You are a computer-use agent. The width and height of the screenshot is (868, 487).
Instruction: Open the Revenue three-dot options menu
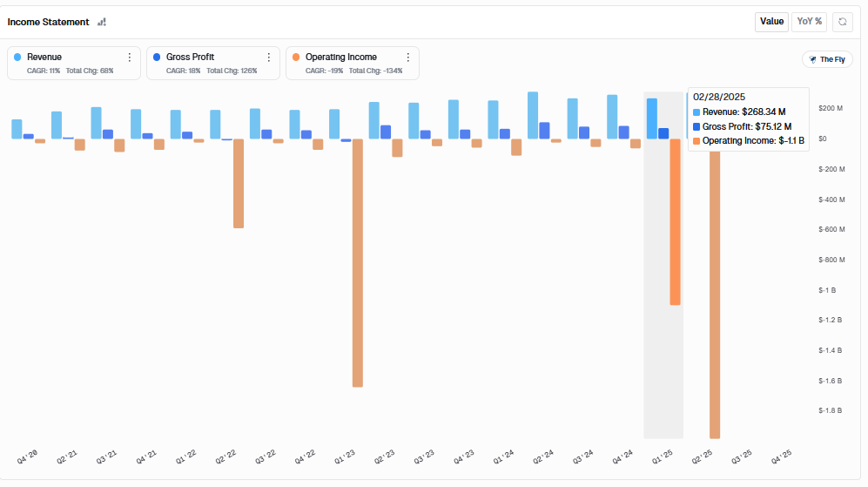tap(130, 57)
